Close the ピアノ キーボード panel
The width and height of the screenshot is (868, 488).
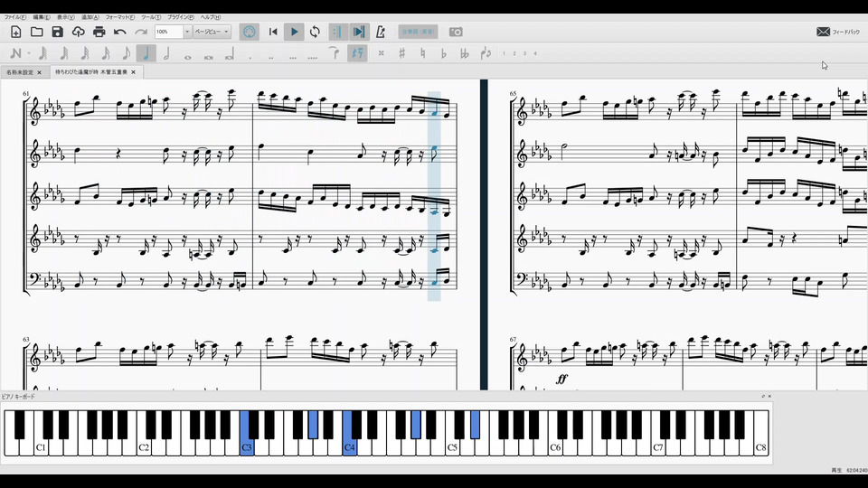(x=769, y=396)
